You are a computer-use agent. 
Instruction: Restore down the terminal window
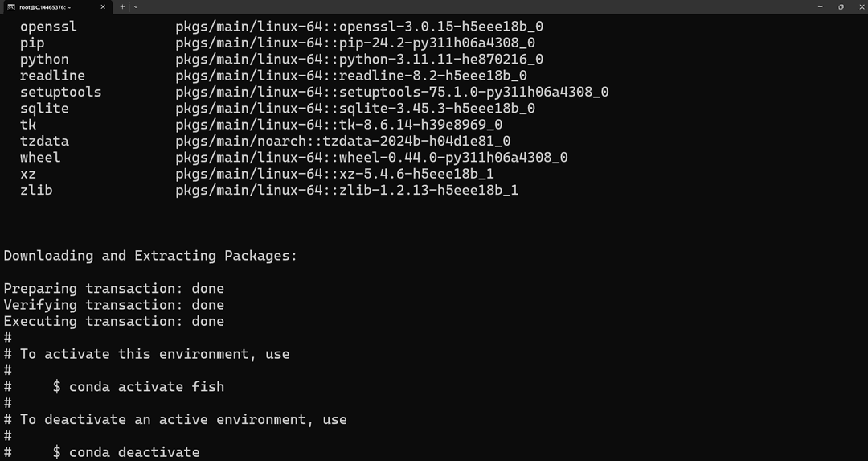[x=841, y=6]
